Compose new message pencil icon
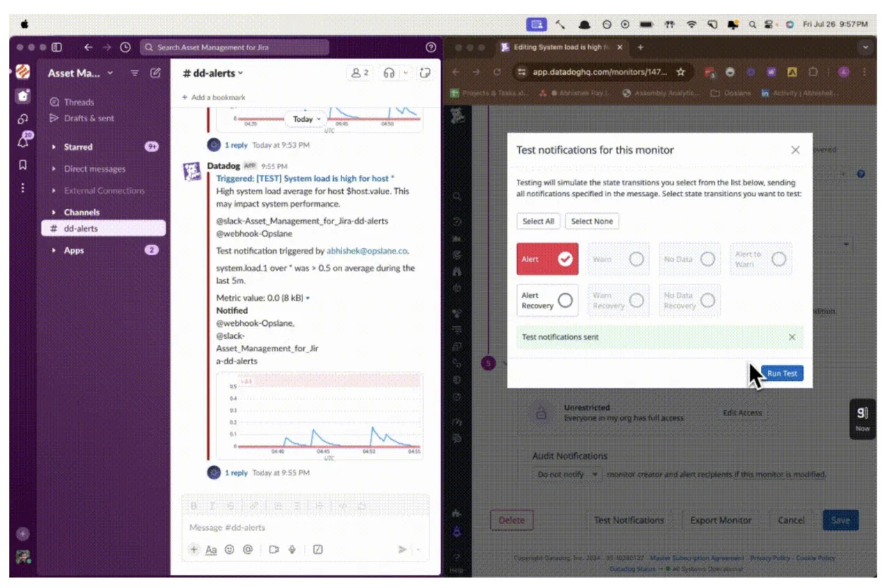Viewport: 892px width, 588px height. (x=155, y=72)
